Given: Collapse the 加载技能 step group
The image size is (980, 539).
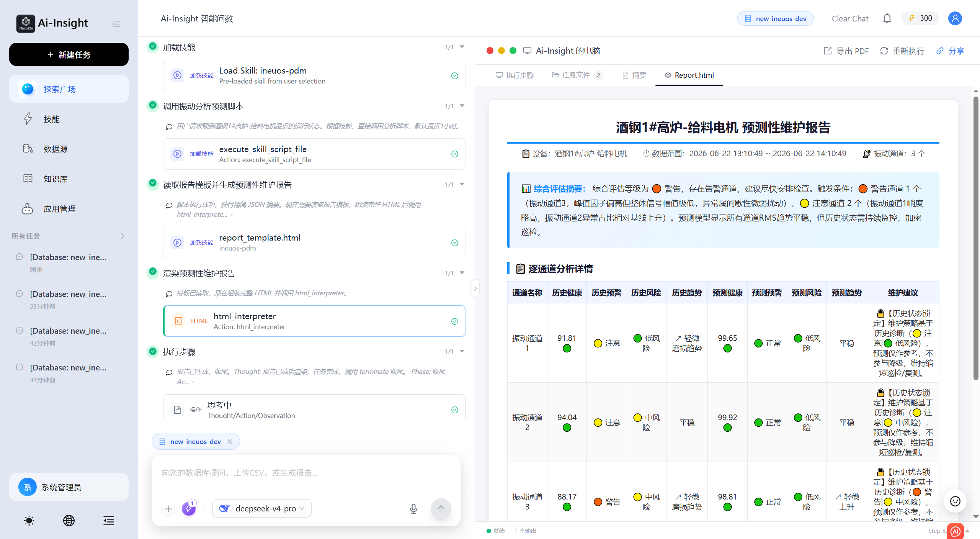Looking at the screenshot, I should [462, 47].
